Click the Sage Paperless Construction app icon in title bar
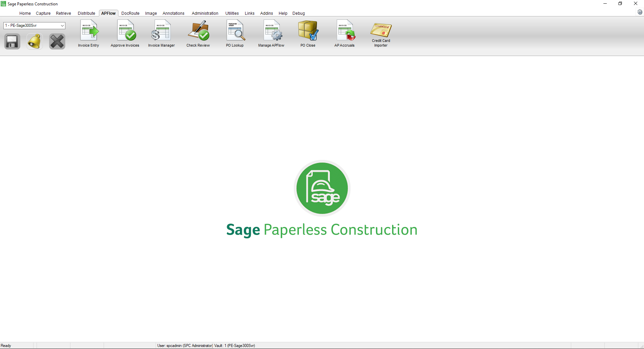Viewport: 644px width, 349px height. click(3, 4)
